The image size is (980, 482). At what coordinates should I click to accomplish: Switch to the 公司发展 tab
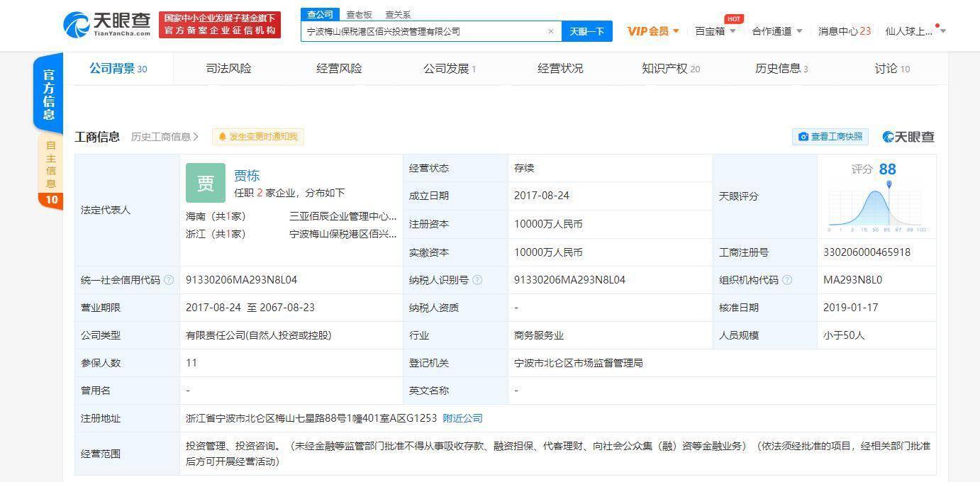[450, 69]
